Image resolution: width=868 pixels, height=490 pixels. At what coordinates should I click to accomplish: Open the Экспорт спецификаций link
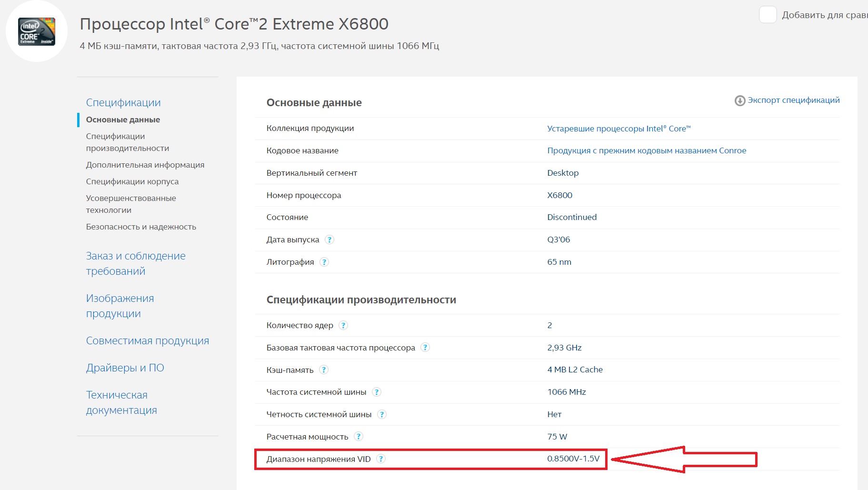pyautogui.click(x=793, y=100)
